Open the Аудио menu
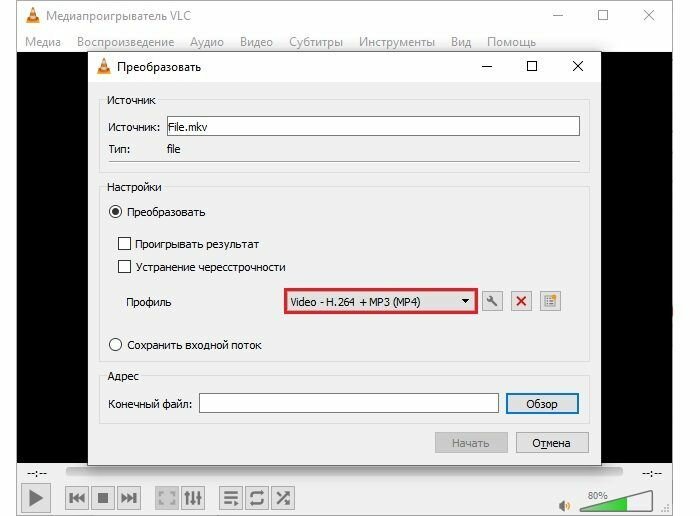This screenshot has width=700, height=516. pos(207,42)
